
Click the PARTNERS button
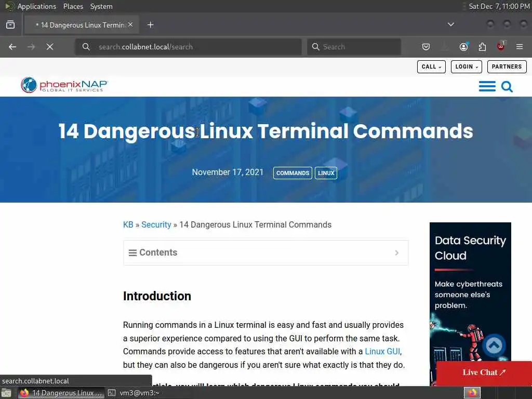507,66
